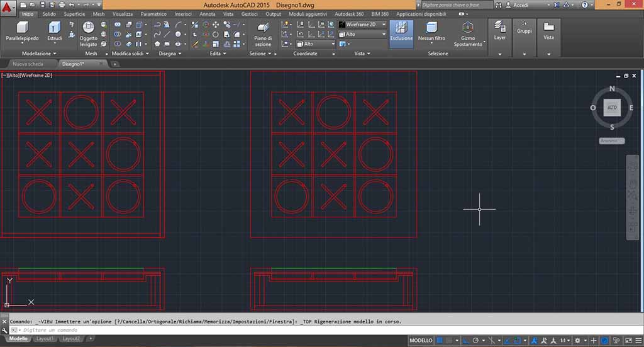The width and height of the screenshot is (644, 347).
Task: Click the Oggetto levigato smooth object tool
Action: tap(88, 34)
